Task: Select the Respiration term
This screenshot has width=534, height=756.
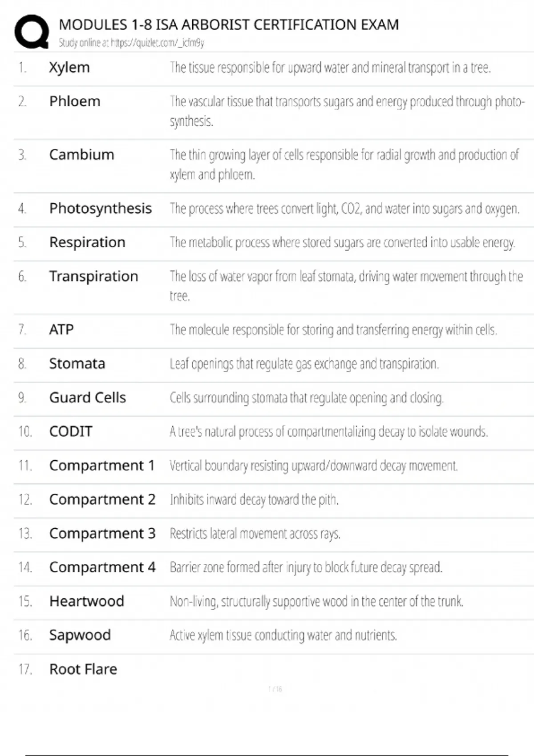Action: pos(87,242)
